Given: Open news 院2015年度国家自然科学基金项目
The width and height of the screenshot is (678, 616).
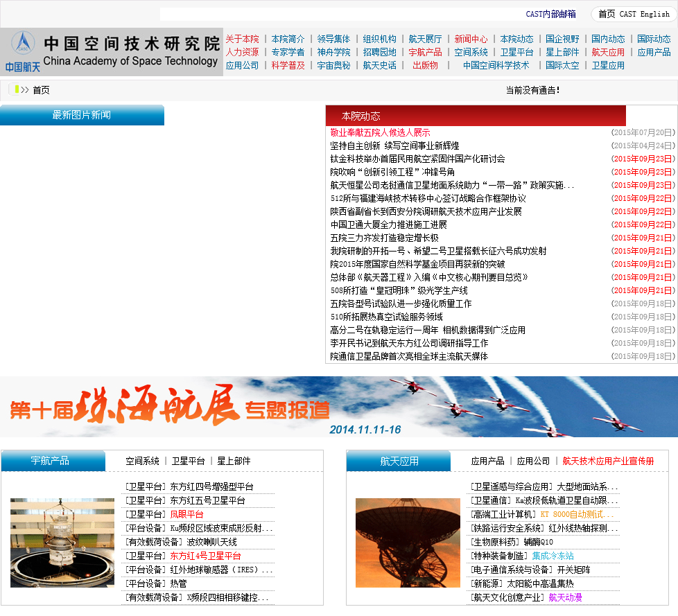Looking at the screenshot, I should point(417,264).
